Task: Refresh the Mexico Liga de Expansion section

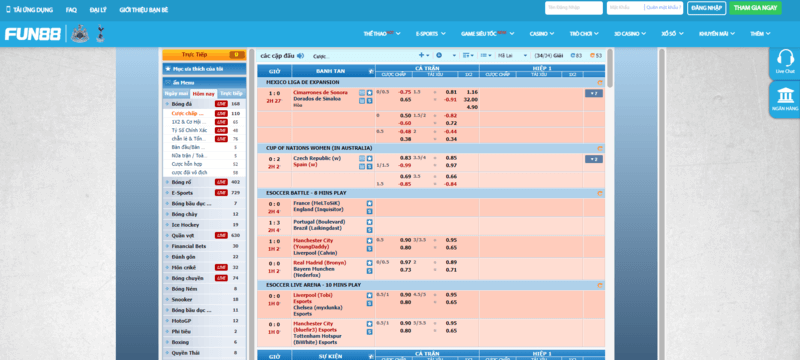Action: [x=600, y=82]
